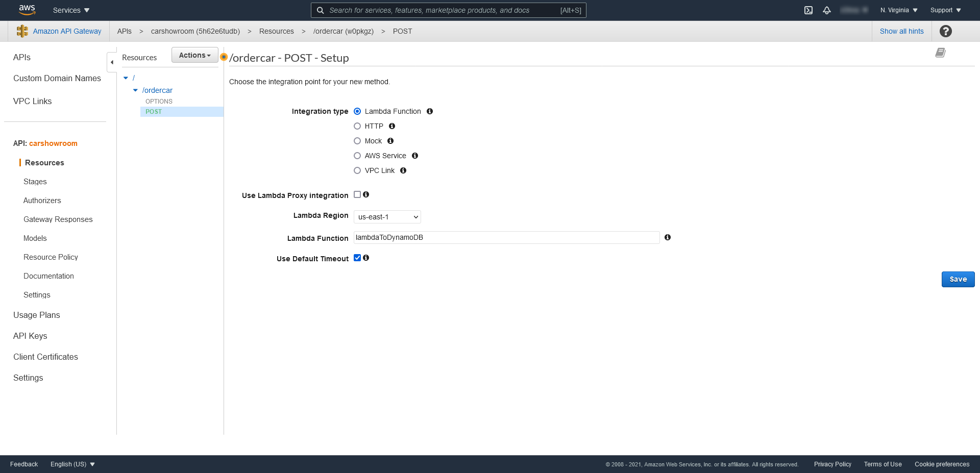980x473 pixels.
Task: Open Models menu item
Action: point(35,238)
